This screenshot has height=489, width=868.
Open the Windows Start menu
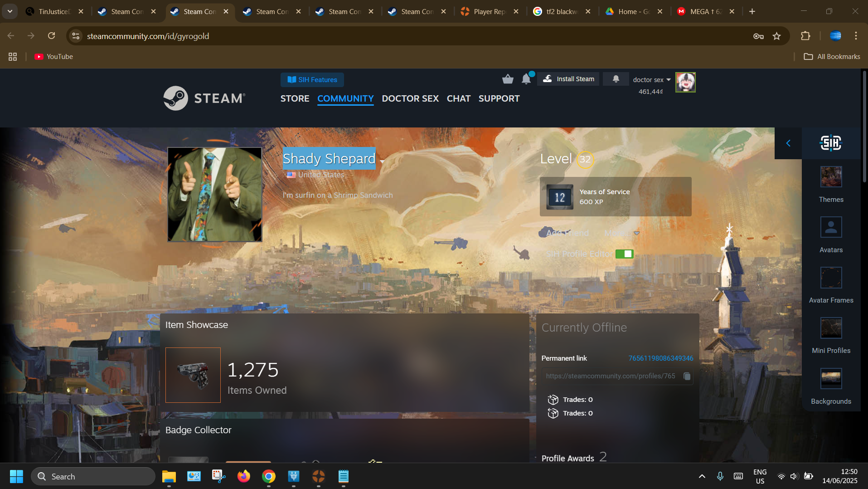pyautogui.click(x=17, y=476)
